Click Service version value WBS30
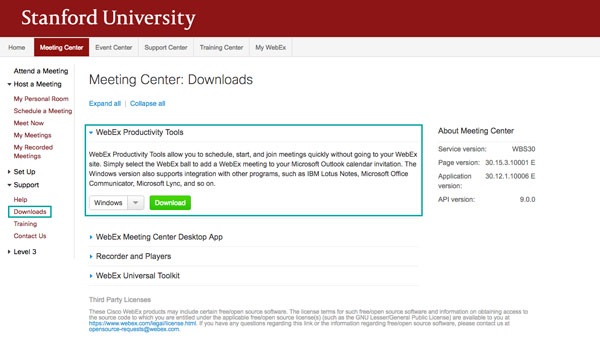The height and width of the screenshot is (360, 600). click(523, 149)
